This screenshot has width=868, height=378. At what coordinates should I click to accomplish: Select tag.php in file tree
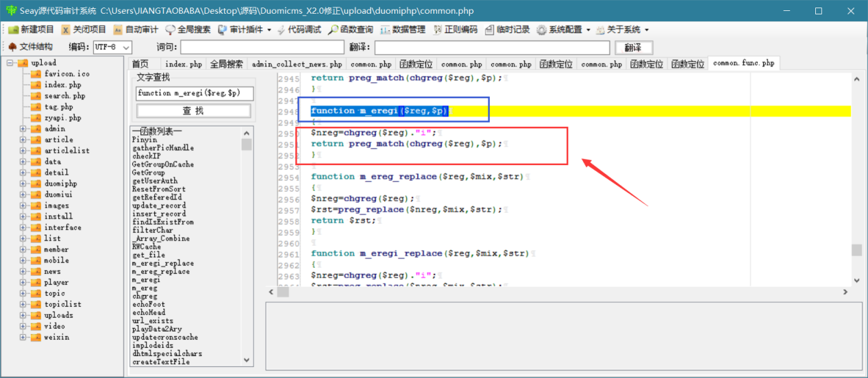(x=59, y=107)
